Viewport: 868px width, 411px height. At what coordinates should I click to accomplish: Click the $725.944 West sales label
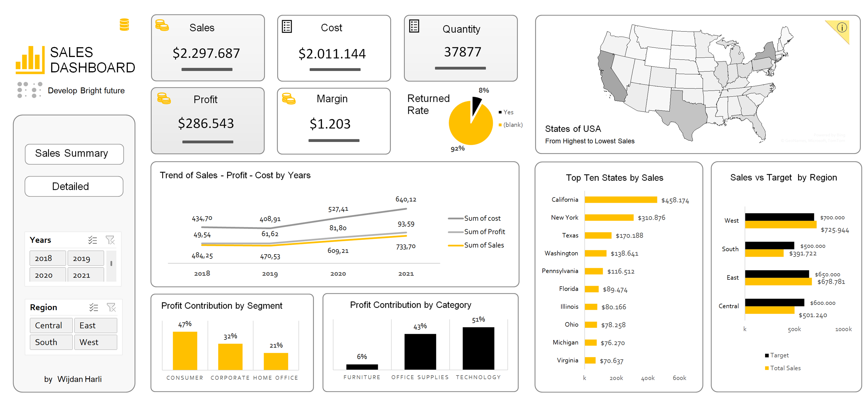pos(834,230)
